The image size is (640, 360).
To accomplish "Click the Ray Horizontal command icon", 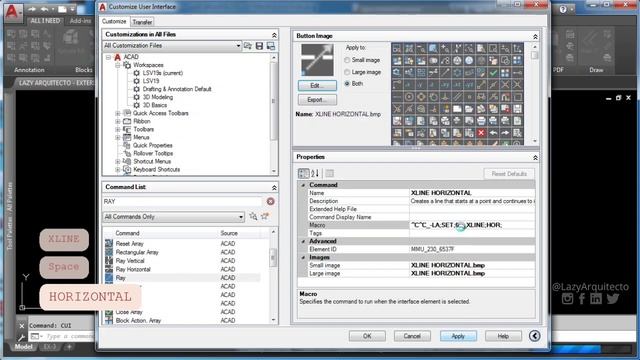I will pyautogui.click(x=109, y=269).
